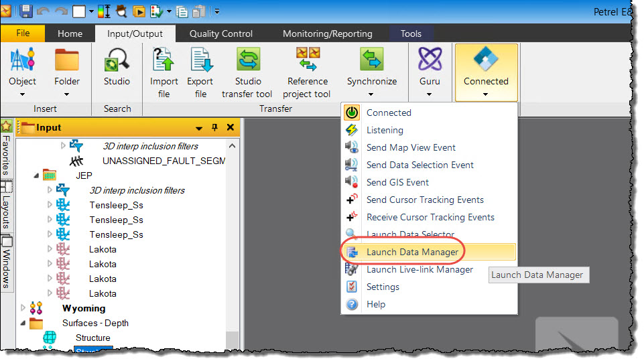Screen dimensions: 644x363
Task: Click the green Connected power icon
Action: click(352, 113)
